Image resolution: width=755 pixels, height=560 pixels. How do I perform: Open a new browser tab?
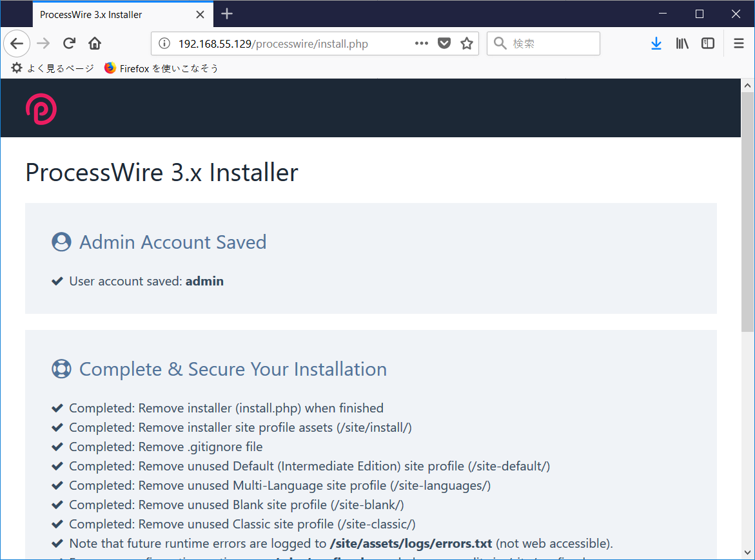[227, 14]
